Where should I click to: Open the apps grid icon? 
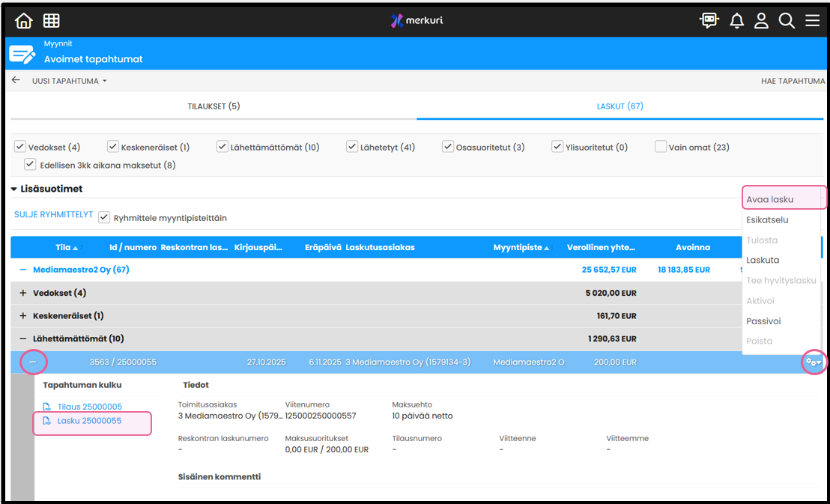point(51,21)
